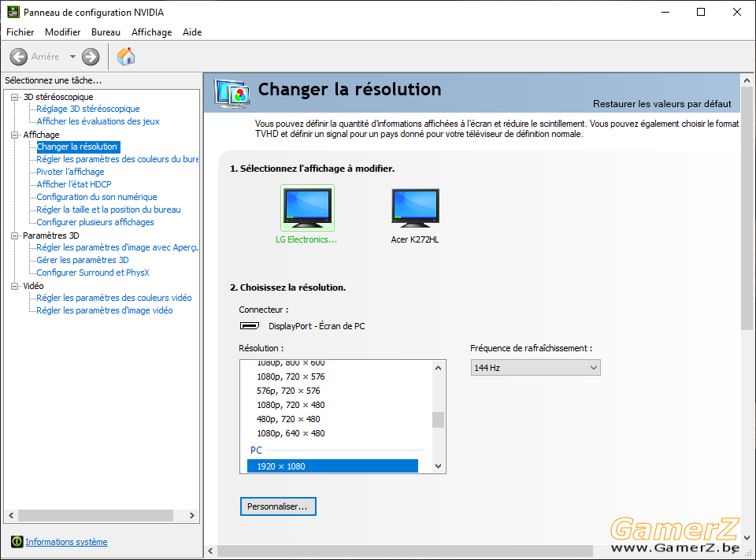756x560 pixels.
Task: Select Régler les paramètres des couleurs vidéo
Action: point(114,298)
